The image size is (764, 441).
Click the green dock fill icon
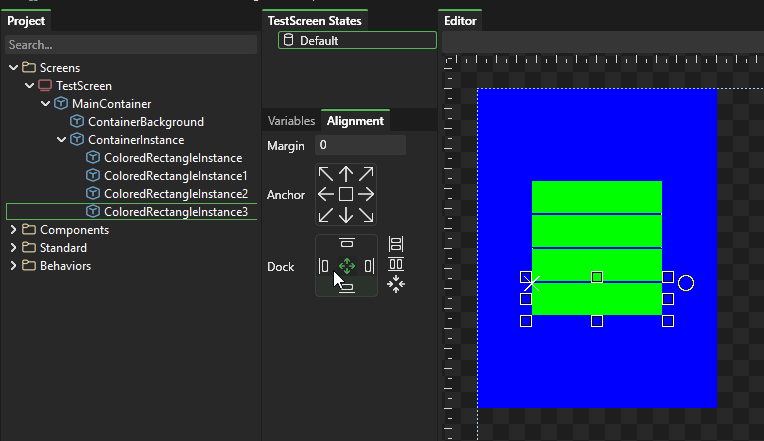coord(347,266)
